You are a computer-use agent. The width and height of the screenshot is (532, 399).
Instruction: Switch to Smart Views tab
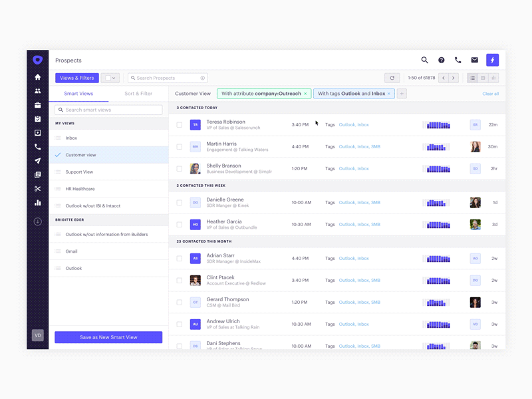click(x=78, y=94)
